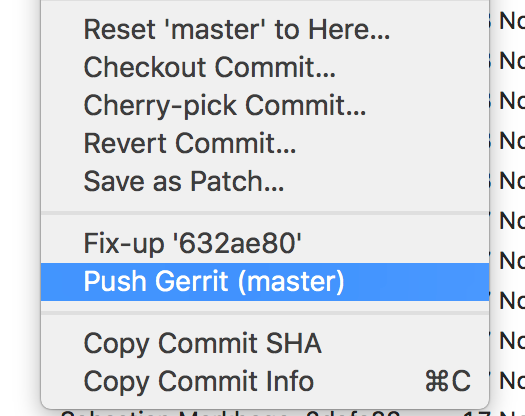Pick the Cherry-pick Commit… option
The image size is (525, 416).
click(265, 105)
